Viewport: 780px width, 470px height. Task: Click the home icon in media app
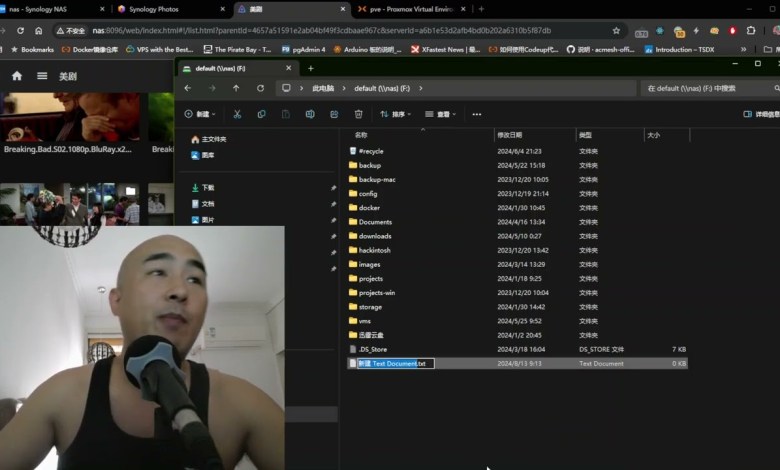coord(17,76)
